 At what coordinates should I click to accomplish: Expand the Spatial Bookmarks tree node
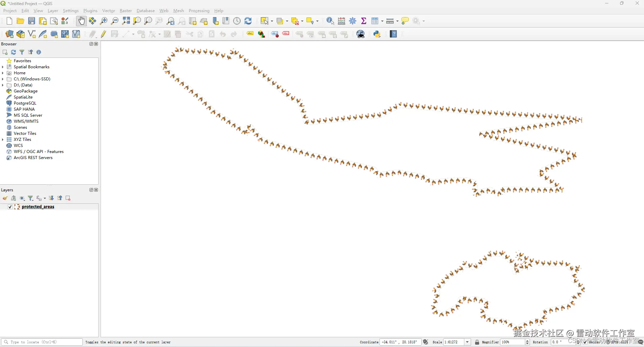point(3,67)
